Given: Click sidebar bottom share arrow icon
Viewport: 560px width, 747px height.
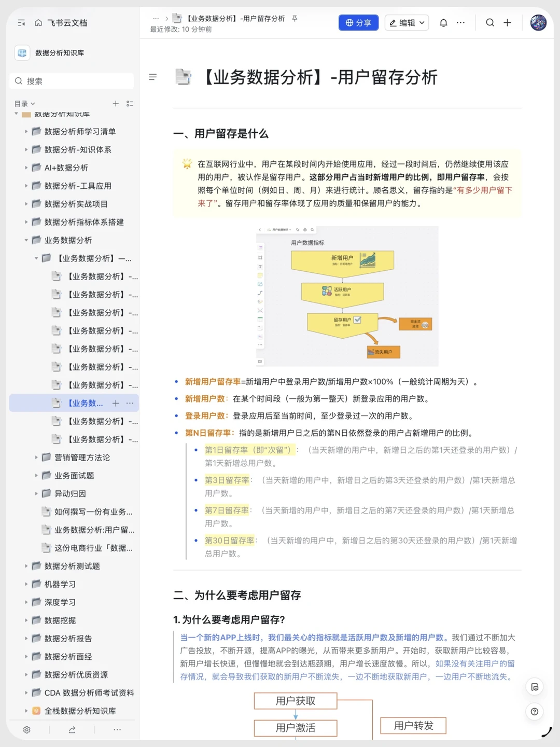Looking at the screenshot, I should tap(72, 730).
